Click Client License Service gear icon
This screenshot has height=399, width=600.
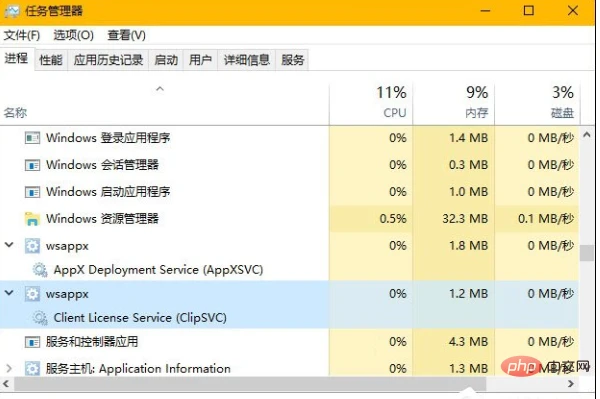[x=40, y=318]
